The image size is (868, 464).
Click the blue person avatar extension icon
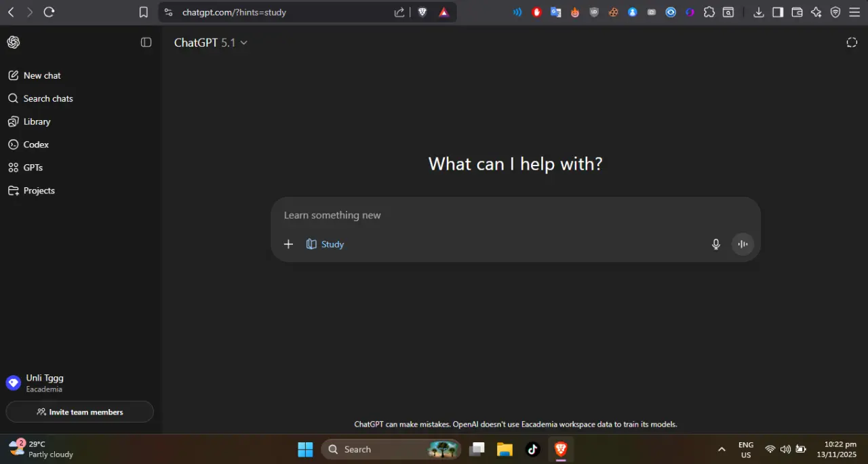[x=633, y=12]
